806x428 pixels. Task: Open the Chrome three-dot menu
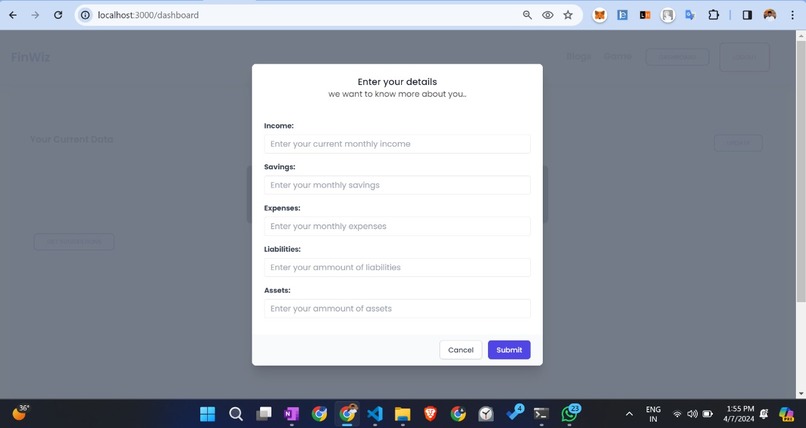[x=792, y=15]
